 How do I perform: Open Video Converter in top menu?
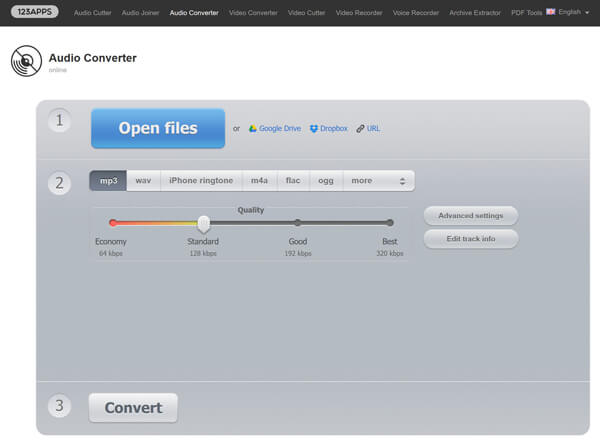pos(253,13)
